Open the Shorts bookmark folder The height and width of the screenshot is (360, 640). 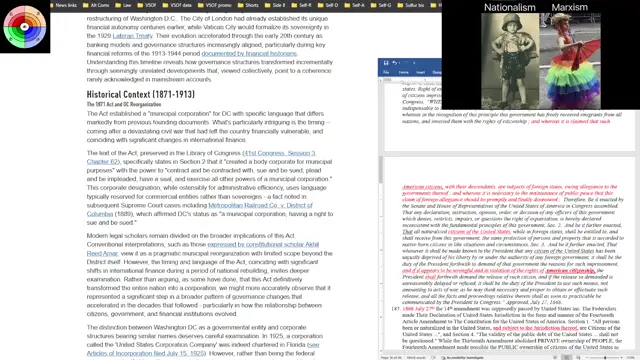click(248, 5)
